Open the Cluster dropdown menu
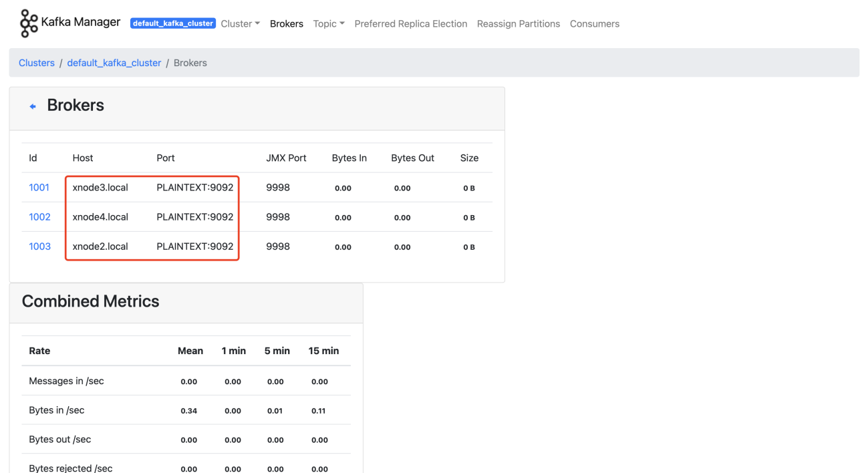The width and height of the screenshot is (868, 473). pos(240,23)
